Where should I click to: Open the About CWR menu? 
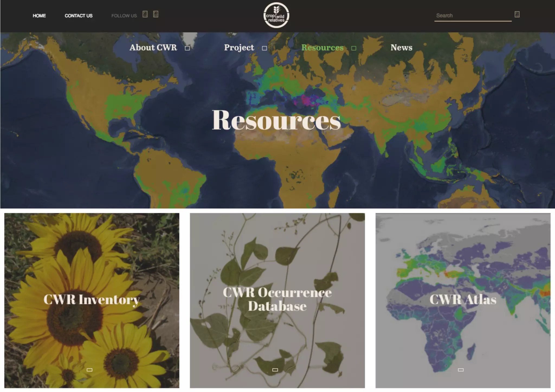pyautogui.click(x=153, y=47)
